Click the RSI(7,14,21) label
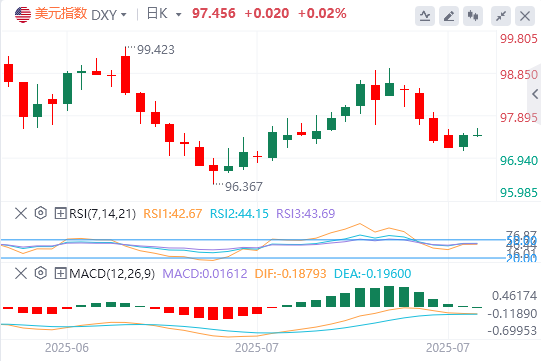 (102, 214)
